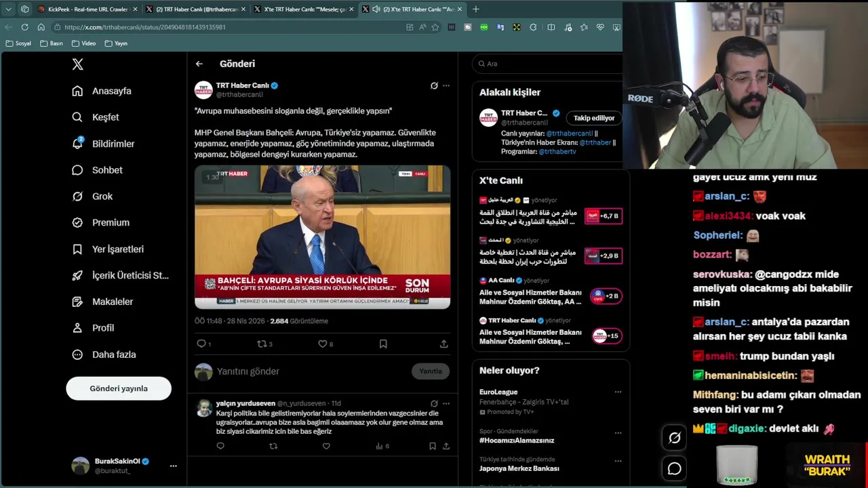This screenshot has height=488, width=868.
Task: Toggle the Takip ediliyor button
Action: click(x=594, y=118)
